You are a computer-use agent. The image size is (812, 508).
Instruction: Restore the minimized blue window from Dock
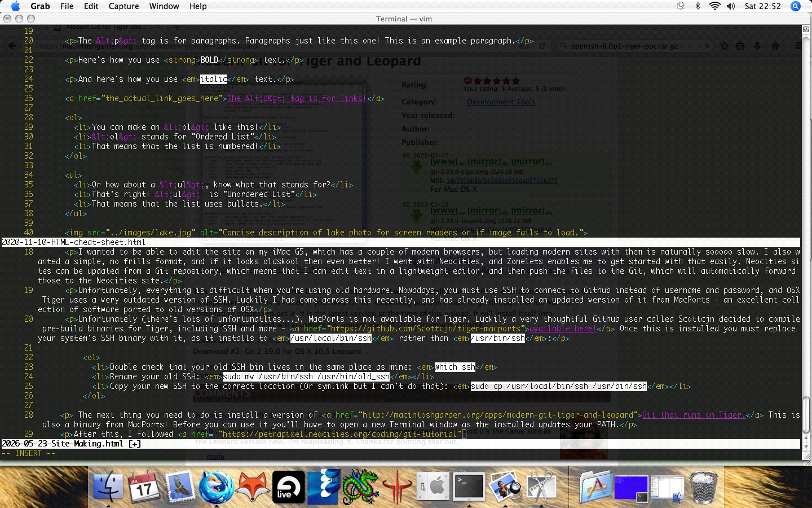tap(631, 488)
